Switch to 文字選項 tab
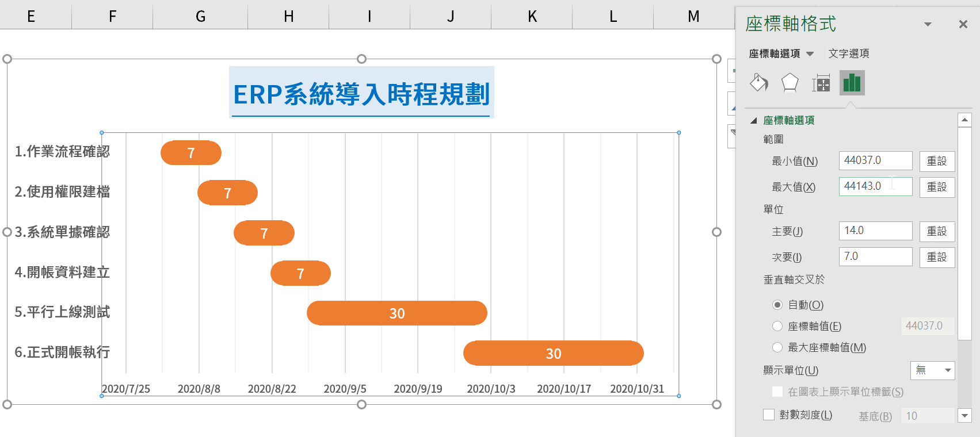980x437 pixels. click(x=849, y=53)
